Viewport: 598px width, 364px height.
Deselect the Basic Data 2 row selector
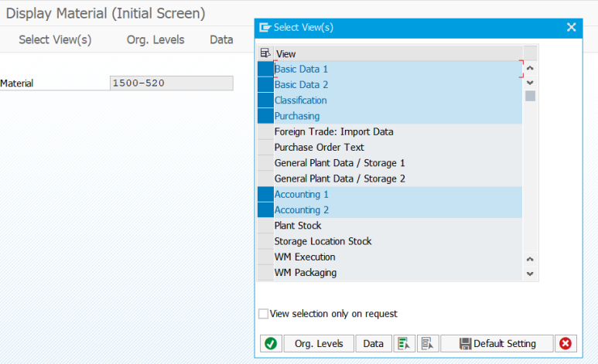click(265, 84)
